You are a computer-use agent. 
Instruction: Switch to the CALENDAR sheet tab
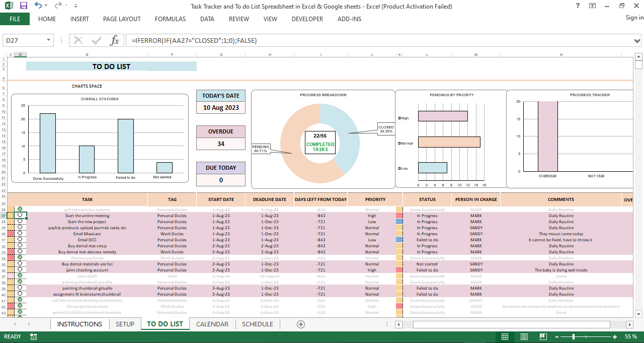[212, 324]
